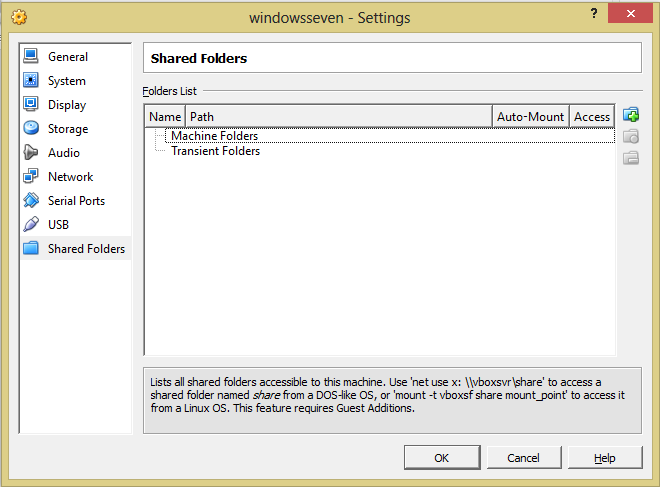Open the System settings page
660x487 pixels.
click(x=76, y=80)
